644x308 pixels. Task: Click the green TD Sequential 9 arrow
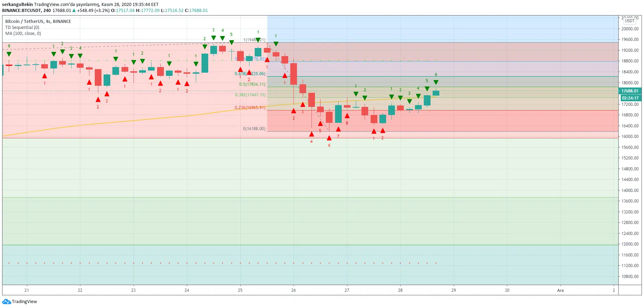tap(9, 54)
